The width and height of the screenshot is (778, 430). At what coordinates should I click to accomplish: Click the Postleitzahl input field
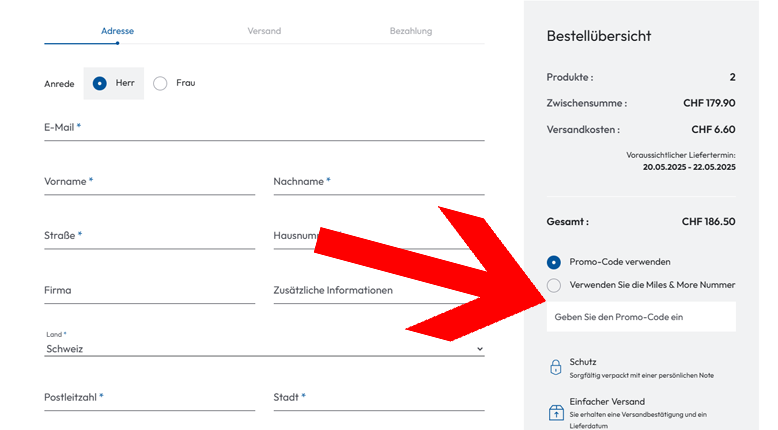point(150,398)
